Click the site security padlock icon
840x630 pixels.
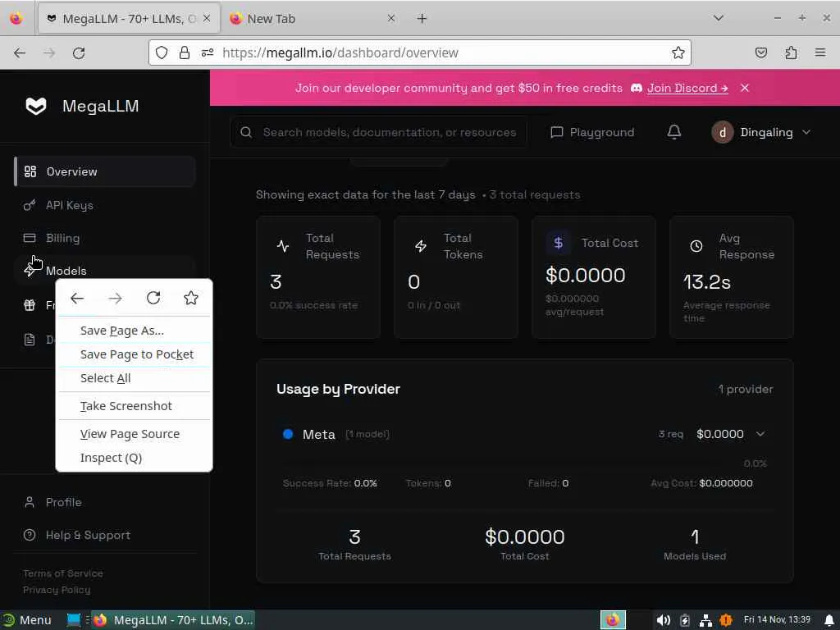185,52
